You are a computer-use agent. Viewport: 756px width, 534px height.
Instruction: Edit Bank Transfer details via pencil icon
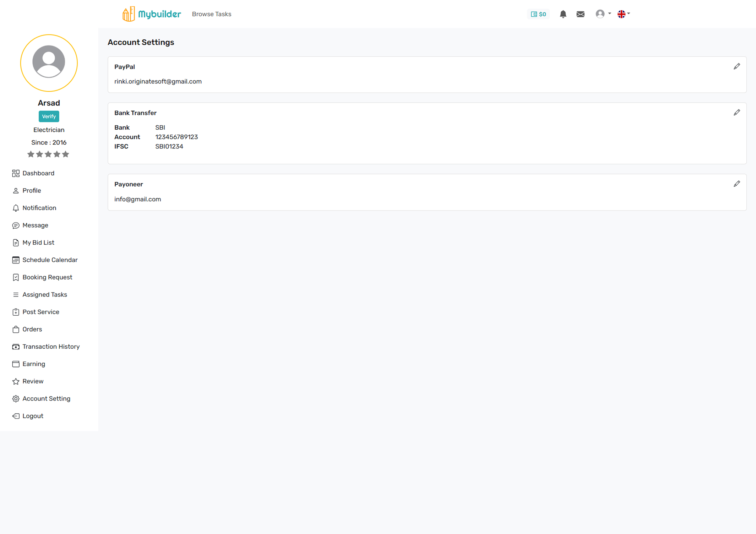coord(736,113)
